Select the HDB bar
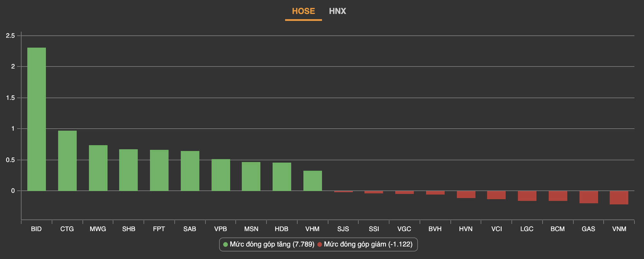This screenshot has width=644, height=259. [x=282, y=177]
